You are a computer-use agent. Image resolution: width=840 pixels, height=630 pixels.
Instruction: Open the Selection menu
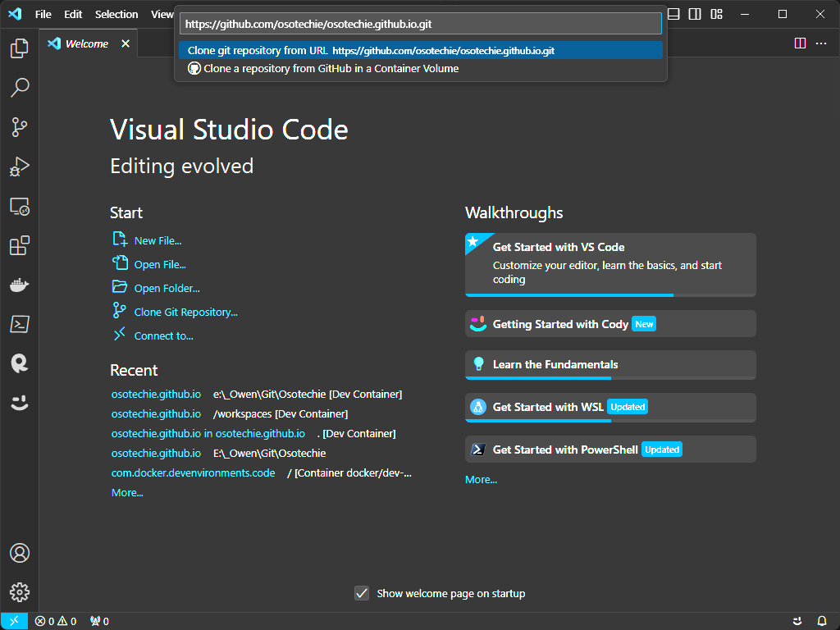click(116, 14)
